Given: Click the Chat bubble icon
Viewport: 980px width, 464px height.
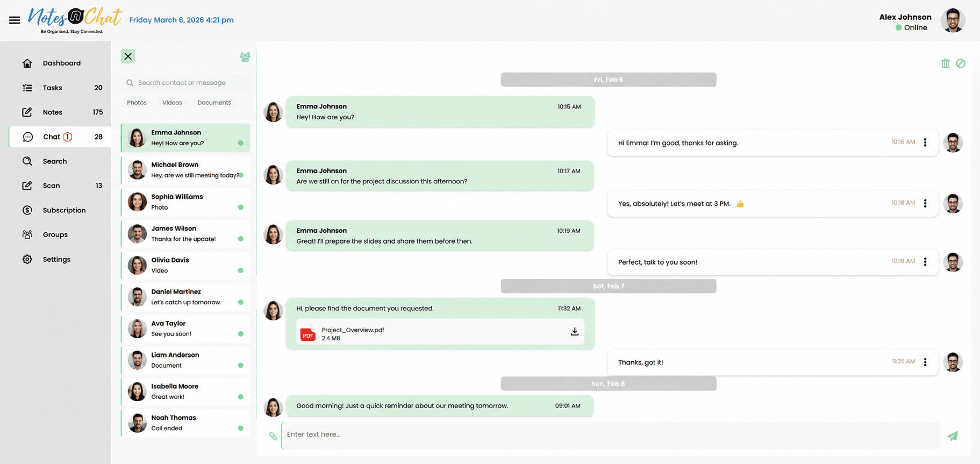Looking at the screenshot, I should tap(27, 137).
